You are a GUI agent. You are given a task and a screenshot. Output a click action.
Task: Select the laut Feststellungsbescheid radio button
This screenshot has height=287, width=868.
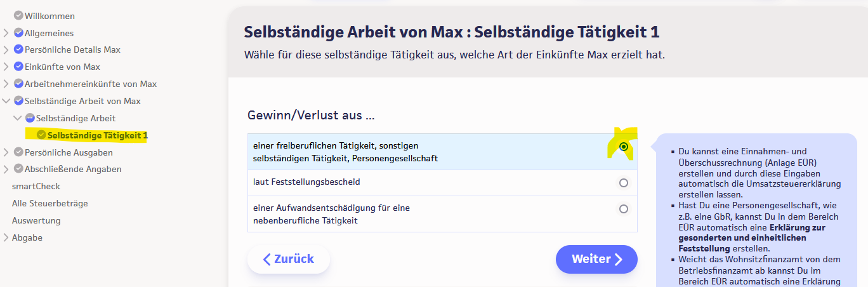(x=624, y=183)
